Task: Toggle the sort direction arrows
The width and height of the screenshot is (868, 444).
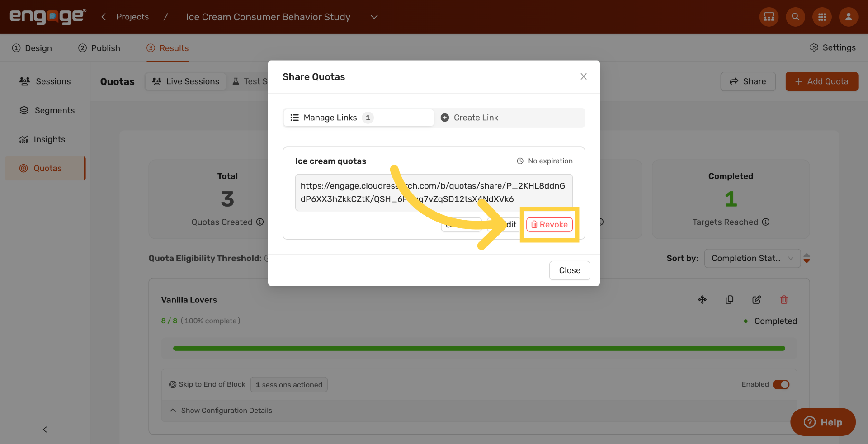Action: click(x=807, y=258)
